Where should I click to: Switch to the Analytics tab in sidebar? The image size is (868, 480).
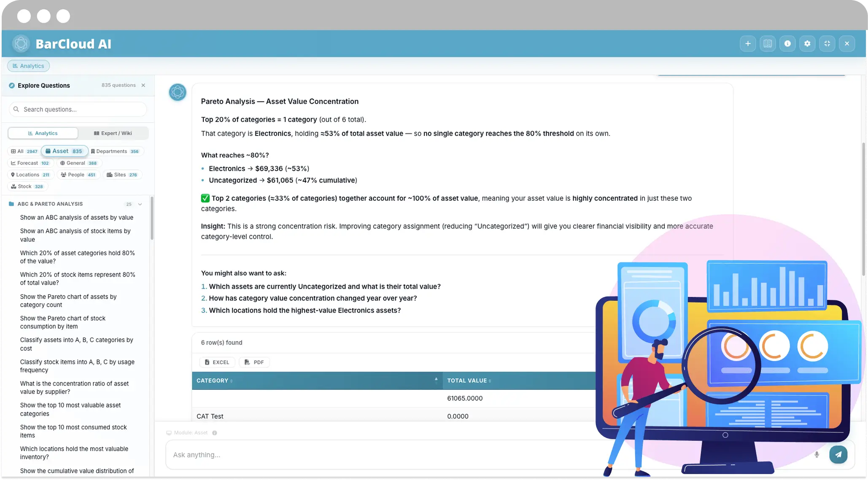tap(43, 133)
